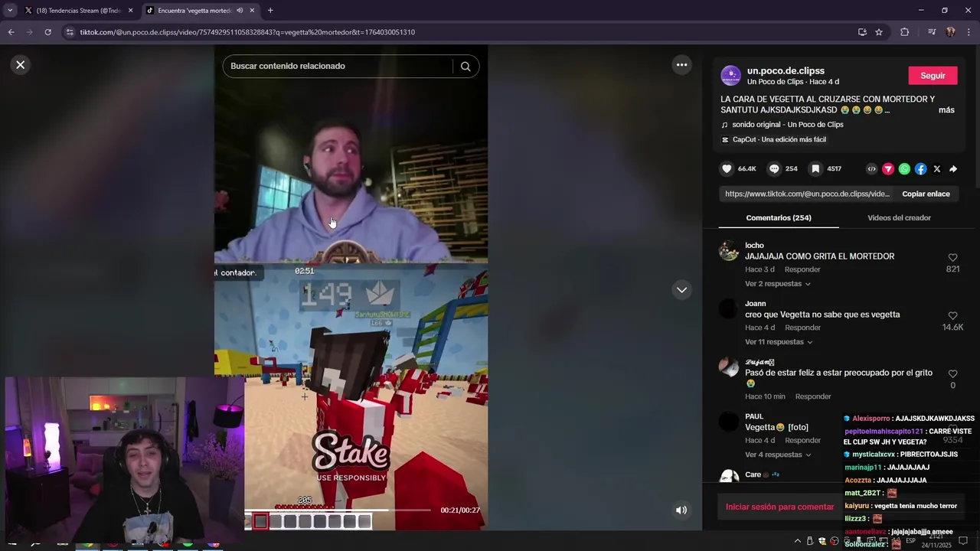Viewport: 980px width, 551px height.
Task: Reply to locho's comment
Action: click(x=802, y=269)
